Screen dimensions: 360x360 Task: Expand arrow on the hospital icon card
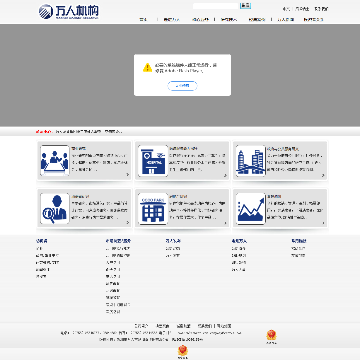pos(225,175)
